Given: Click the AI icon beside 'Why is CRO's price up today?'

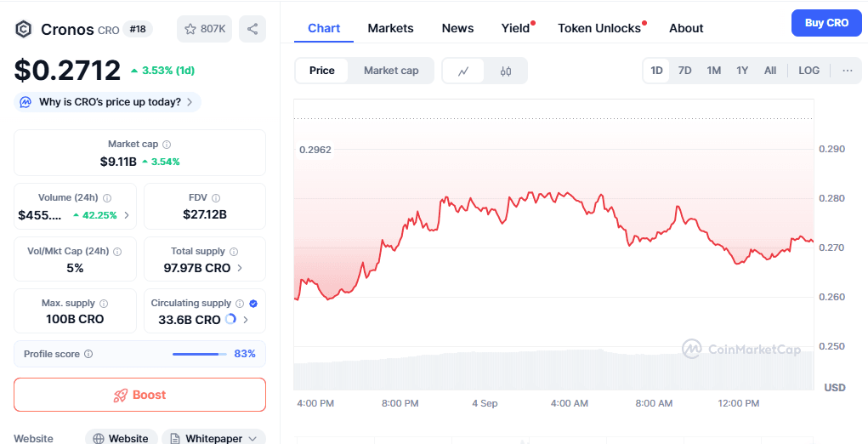Looking at the screenshot, I should 26,102.
